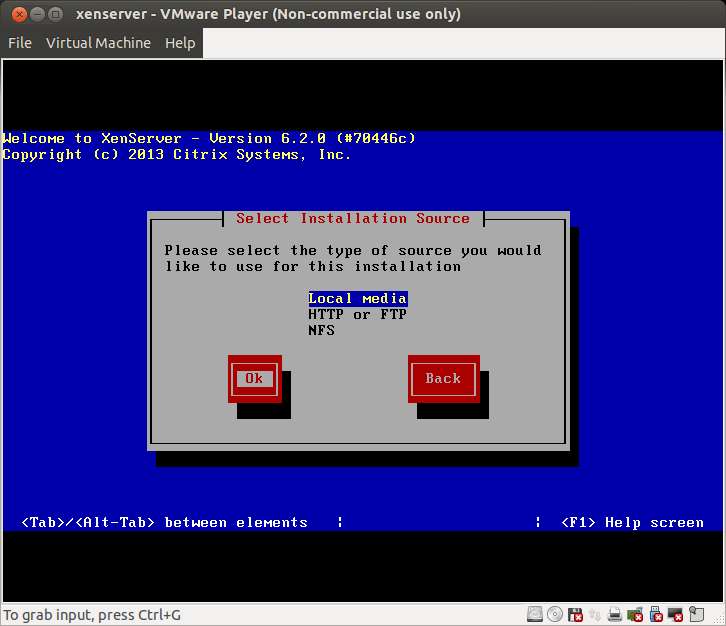Click the Select Installation Source dialog title
Viewport: 726px width, 626px height.
[x=353, y=218]
